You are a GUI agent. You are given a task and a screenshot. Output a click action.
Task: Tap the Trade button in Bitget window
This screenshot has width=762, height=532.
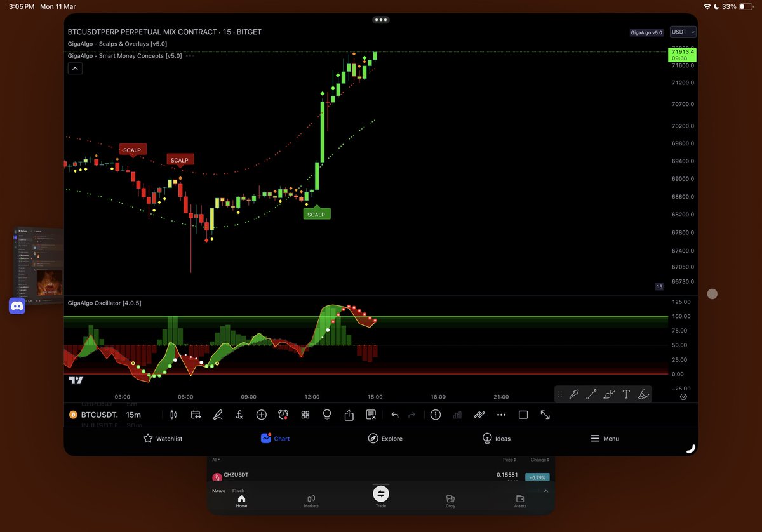(x=380, y=494)
